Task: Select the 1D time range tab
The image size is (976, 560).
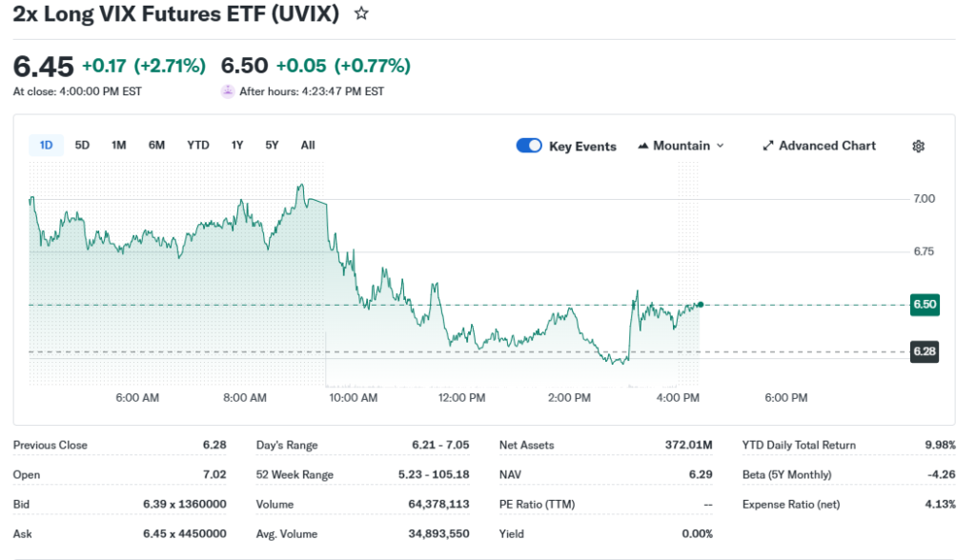Action: (x=46, y=145)
